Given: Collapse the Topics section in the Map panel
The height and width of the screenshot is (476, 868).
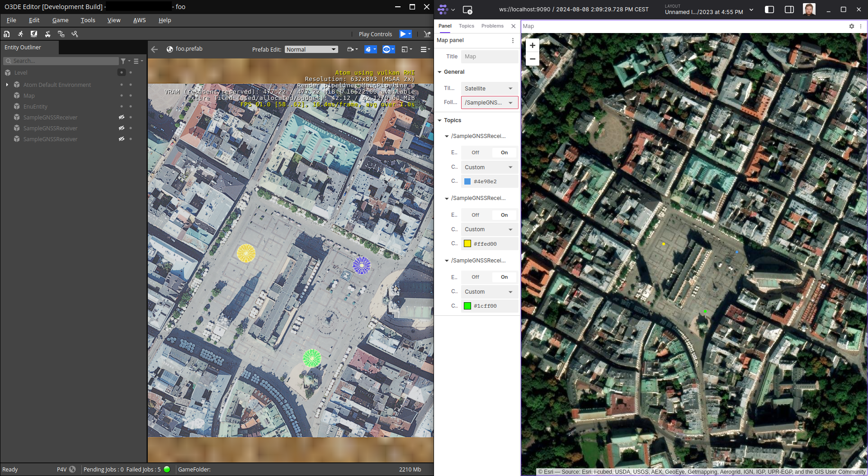Looking at the screenshot, I should point(439,120).
